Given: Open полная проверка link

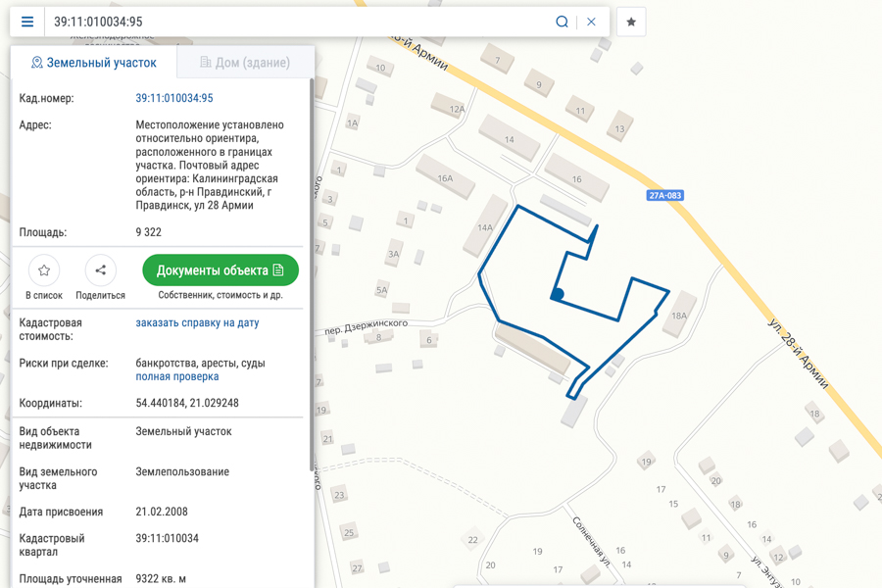Looking at the screenshot, I should pos(177,376).
